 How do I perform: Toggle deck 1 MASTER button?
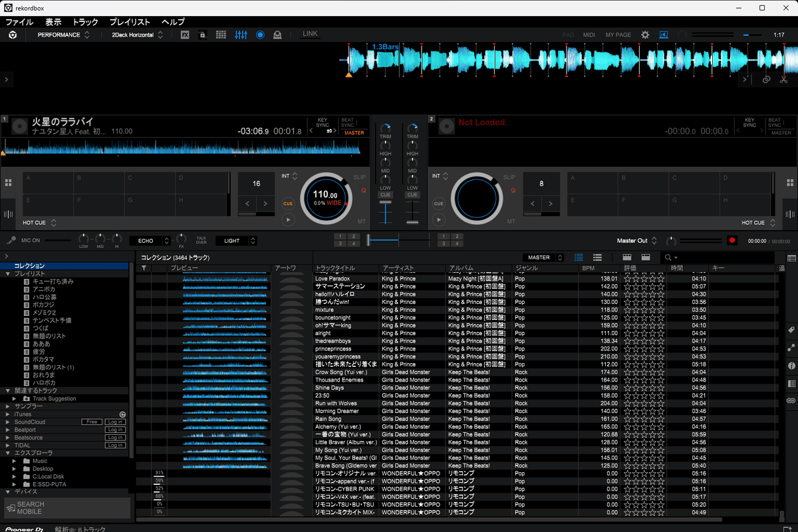pyautogui.click(x=354, y=133)
